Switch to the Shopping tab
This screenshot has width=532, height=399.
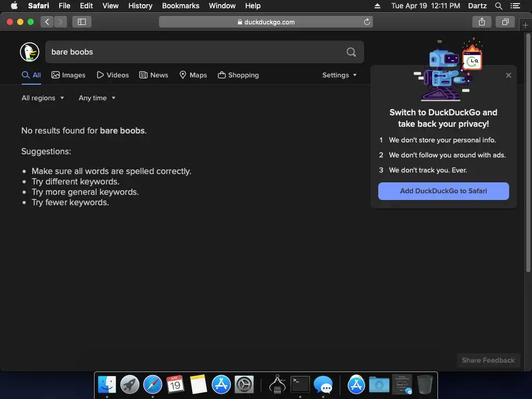[x=238, y=75]
